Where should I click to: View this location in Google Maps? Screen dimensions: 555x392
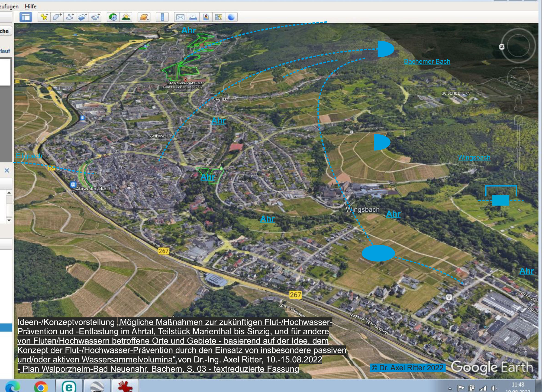pyautogui.click(x=218, y=17)
